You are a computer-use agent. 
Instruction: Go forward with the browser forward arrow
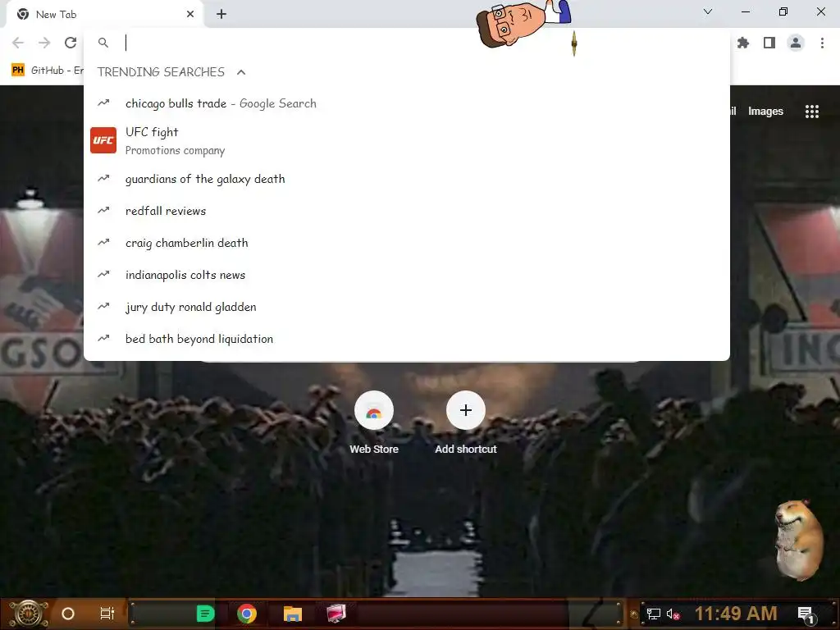44,43
